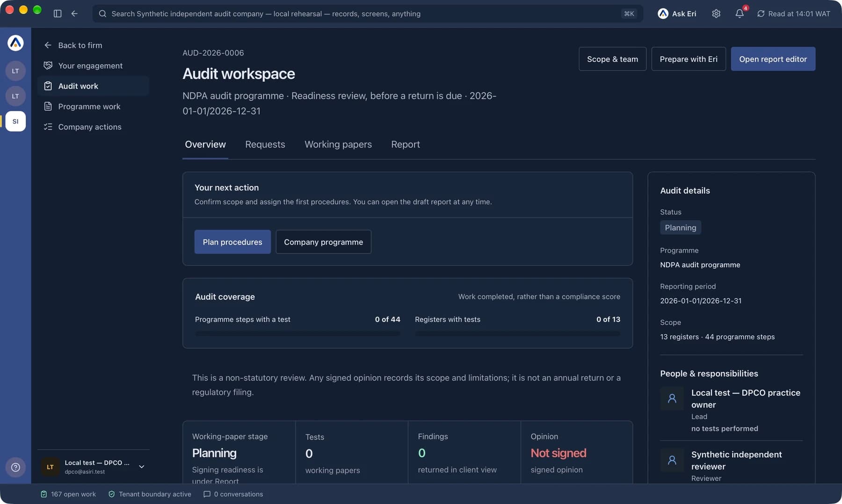Open Your engagement in sidebar
The image size is (842, 504).
point(94,65)
